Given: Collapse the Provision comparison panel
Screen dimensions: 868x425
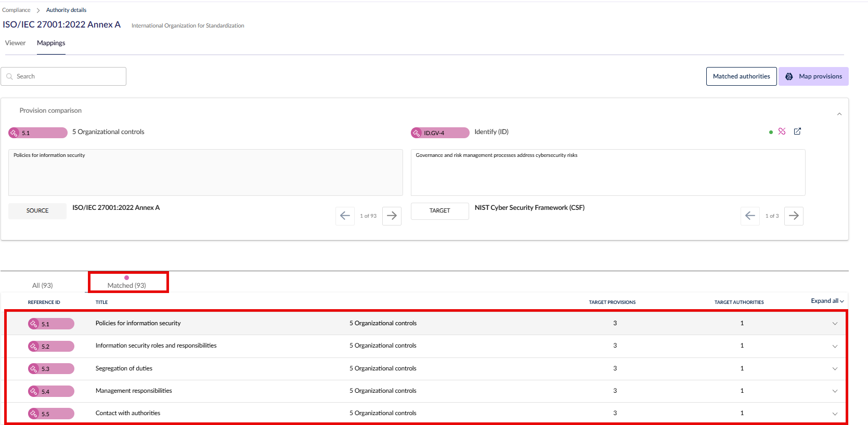Looking at the screenshot, I should tap(839, 114).
